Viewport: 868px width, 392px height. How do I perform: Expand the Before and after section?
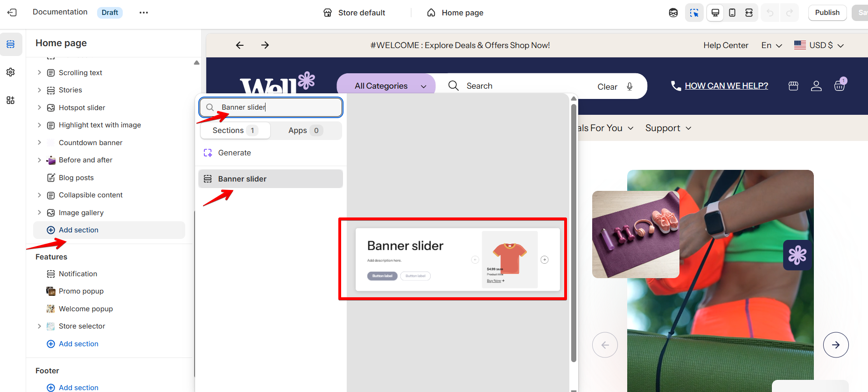coord(39,160)
